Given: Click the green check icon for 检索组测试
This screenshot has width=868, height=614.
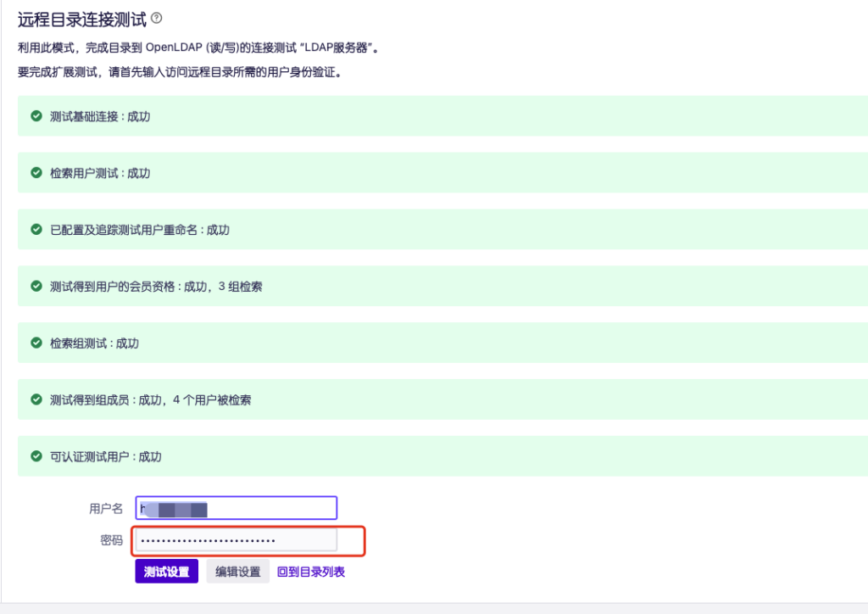Looking at the screenshot, I should point(36,343).
